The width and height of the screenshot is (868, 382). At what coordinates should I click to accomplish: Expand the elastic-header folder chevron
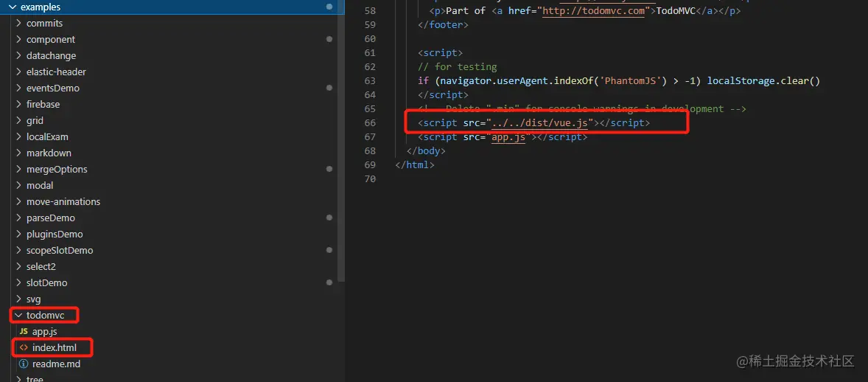tap(19, 72)
